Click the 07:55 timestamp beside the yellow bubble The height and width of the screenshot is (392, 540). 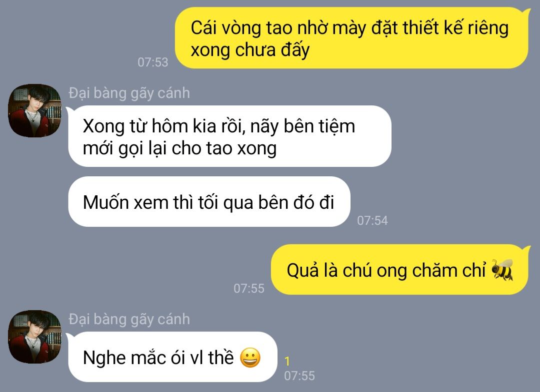pos(248,289)
